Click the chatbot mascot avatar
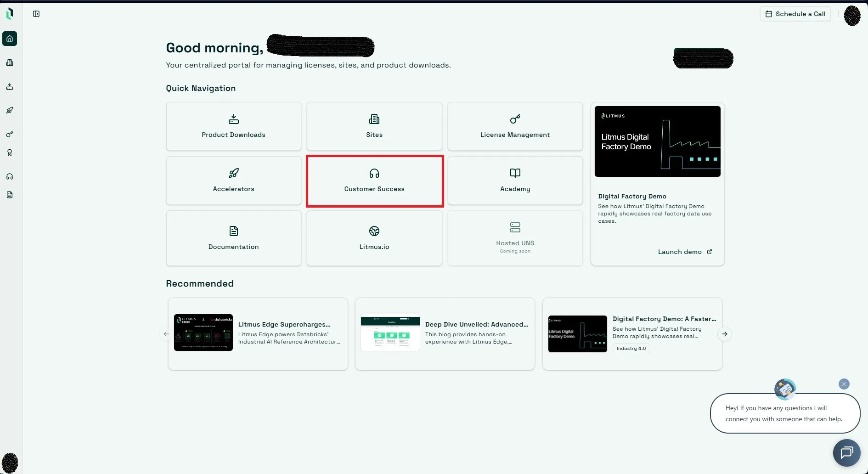Screen dimensions: 868x474 coord(785,389)
